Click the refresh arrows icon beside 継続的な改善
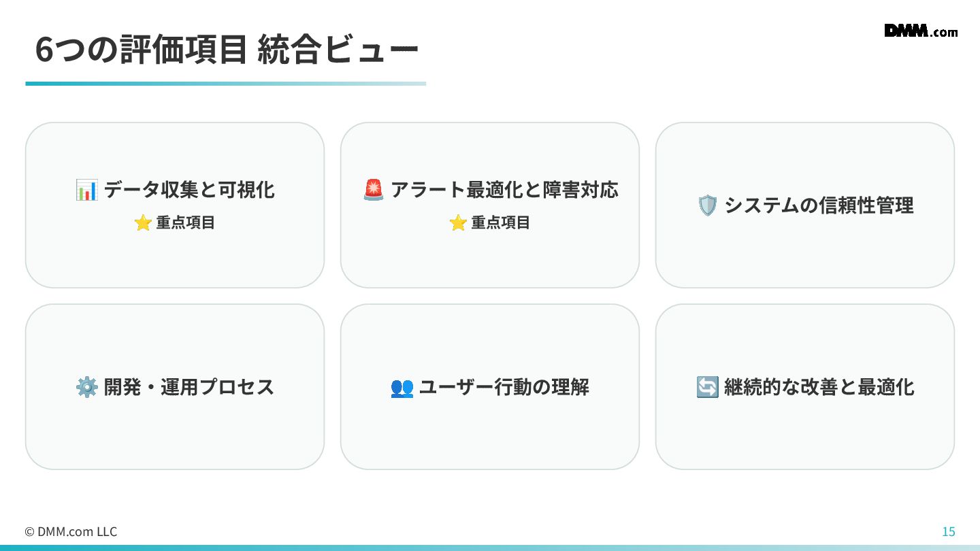 [707, 387]
